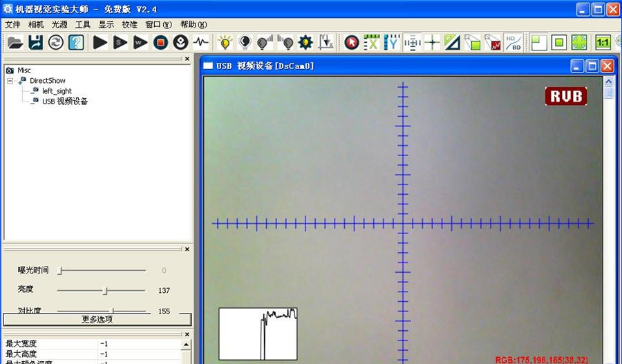Click the yellow light bulb icon
The height and width of the screenshot is (364, 622).
[x=225, y=43]
